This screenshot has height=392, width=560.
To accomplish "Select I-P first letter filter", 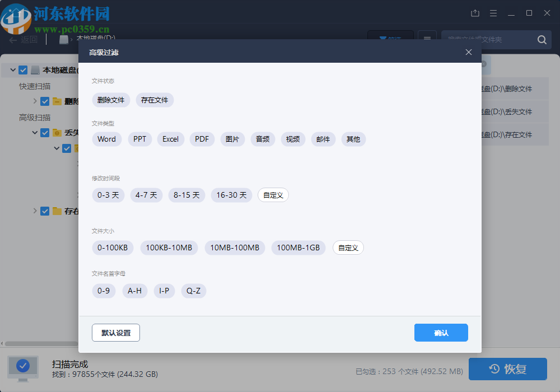I will pyautogui.click(x=164, y=291).
